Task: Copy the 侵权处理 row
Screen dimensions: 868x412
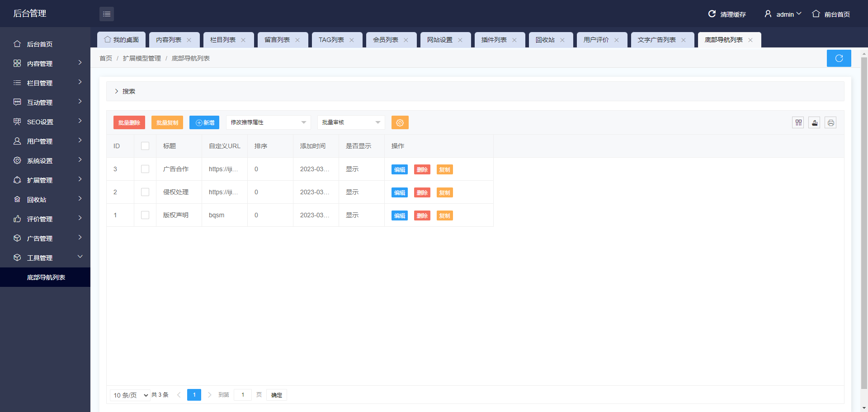Action: [x=445, y=192]
